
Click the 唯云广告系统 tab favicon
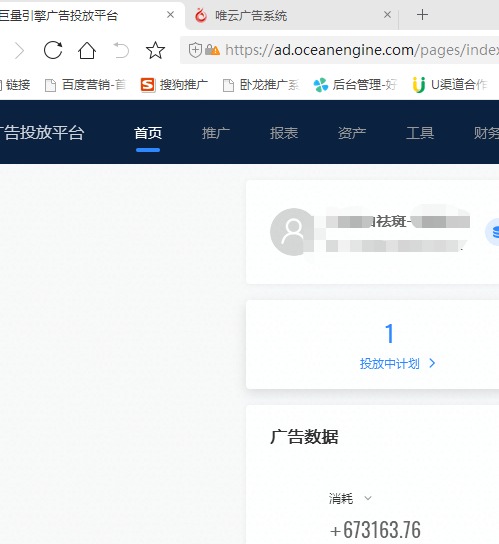pyautogui.click(x=201, y=15)
